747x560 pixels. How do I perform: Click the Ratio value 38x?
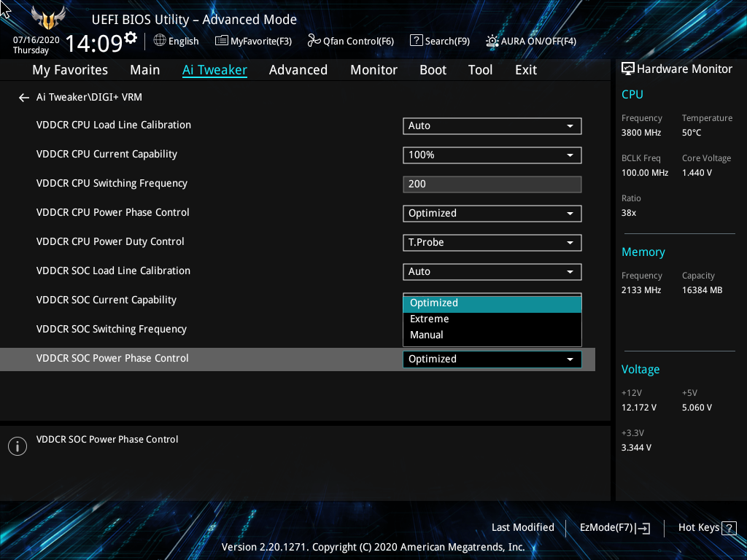coord(628,213)
